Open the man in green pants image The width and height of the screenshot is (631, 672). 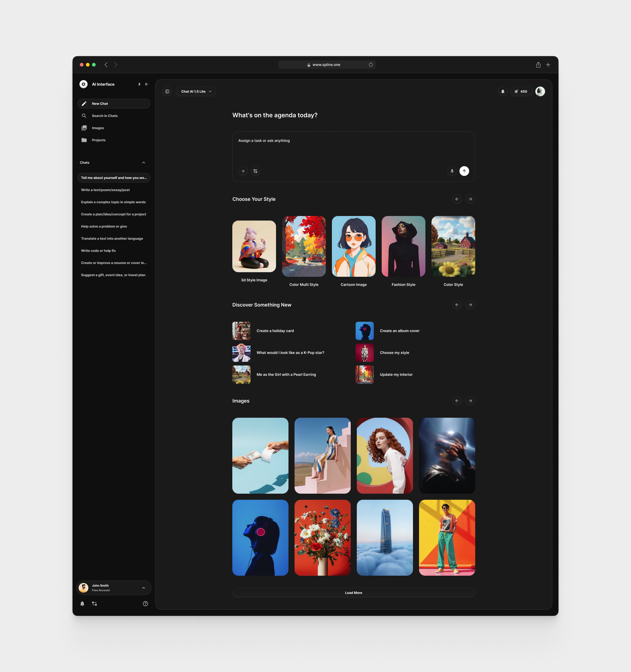point(447,538)
